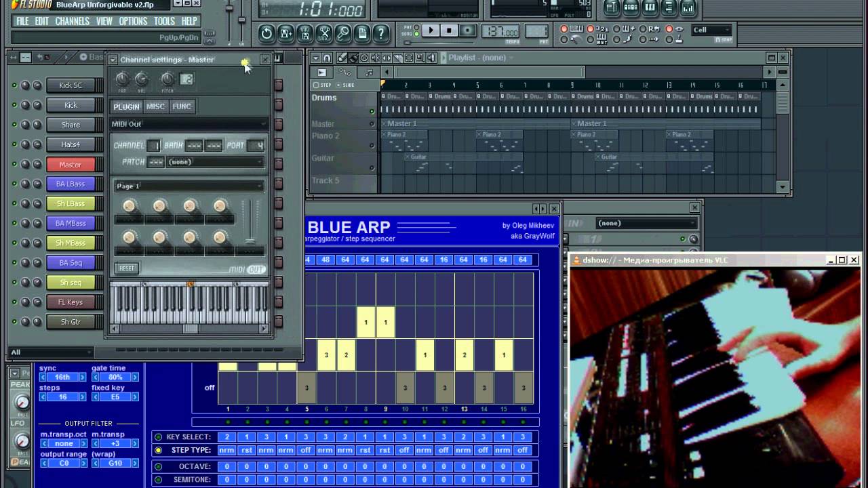The image size is (868, 488).
Task: Toggle the Guitar track mute light
Action: (x=372, y=167)
